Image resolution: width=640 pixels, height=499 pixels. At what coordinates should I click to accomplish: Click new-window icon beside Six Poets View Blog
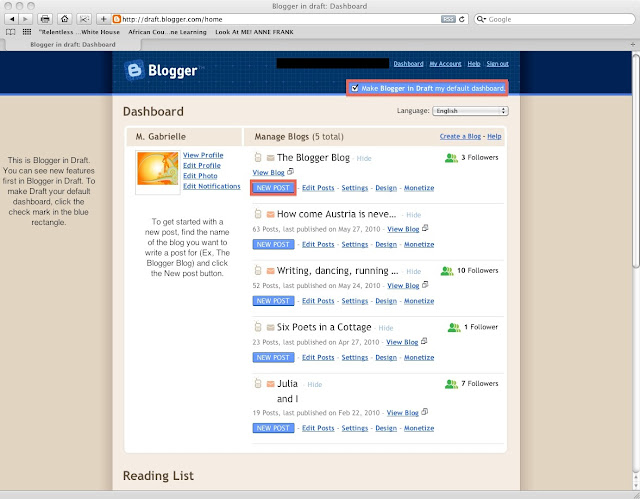tap(424, 341)
